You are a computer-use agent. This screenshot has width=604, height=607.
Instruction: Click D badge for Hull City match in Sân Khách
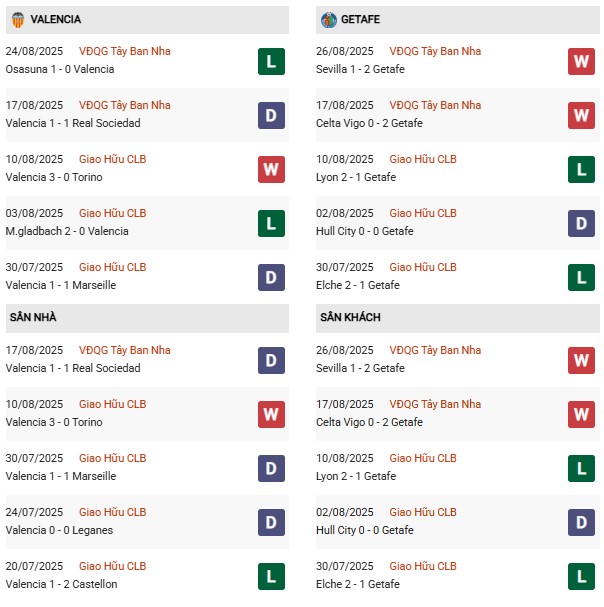click(581, 523)
